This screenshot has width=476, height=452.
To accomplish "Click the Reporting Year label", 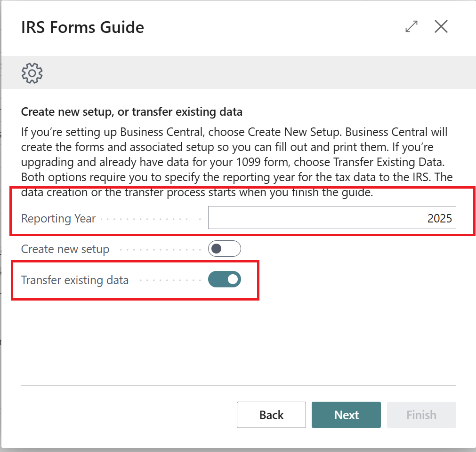I will point(58,219).
